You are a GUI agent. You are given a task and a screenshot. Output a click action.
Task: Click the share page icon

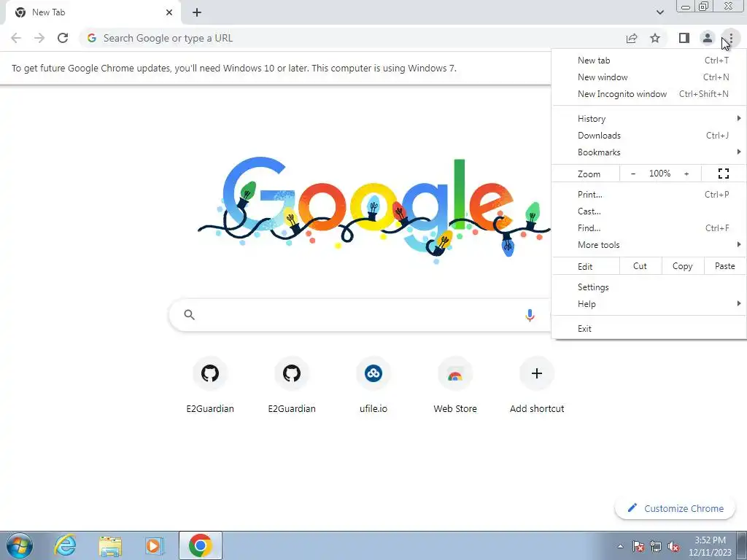click(x=632, y=38)
